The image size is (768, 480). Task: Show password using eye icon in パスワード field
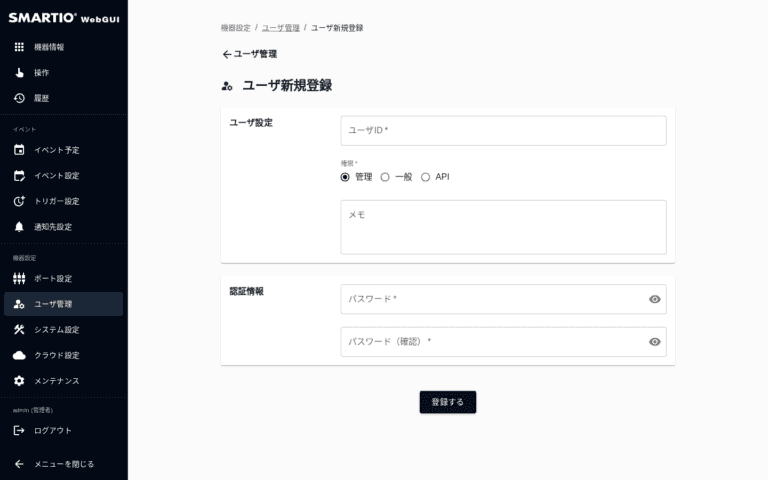click(654, 299)
